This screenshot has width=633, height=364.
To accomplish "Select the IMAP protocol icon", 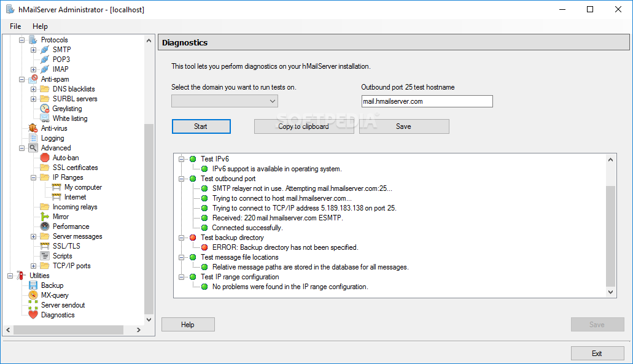I will point(45,69).
